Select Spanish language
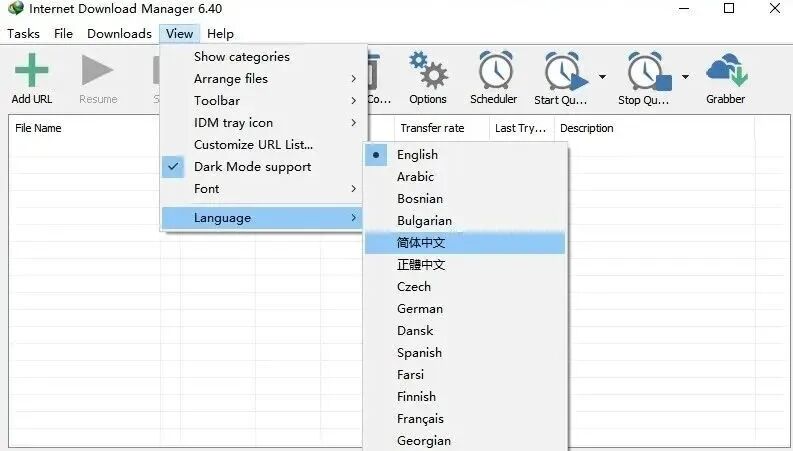The width and height of the screenshot is (793, 451). tap(465, 353)
